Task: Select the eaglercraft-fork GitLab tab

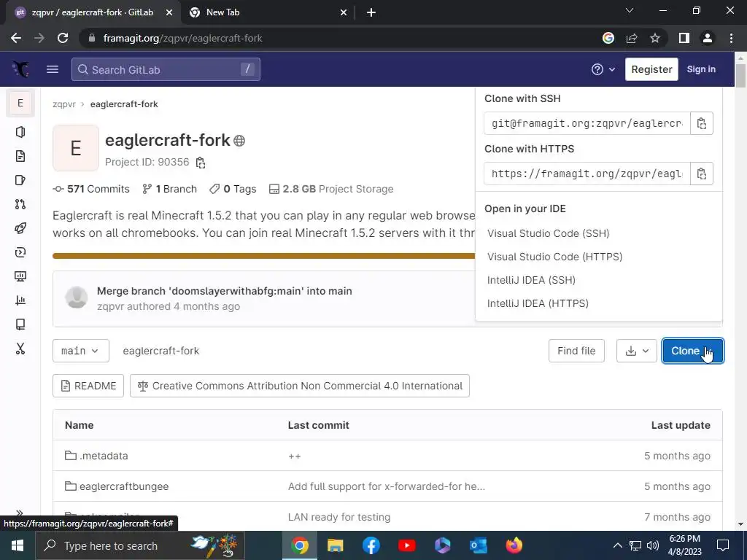Action: coord(93,12)
